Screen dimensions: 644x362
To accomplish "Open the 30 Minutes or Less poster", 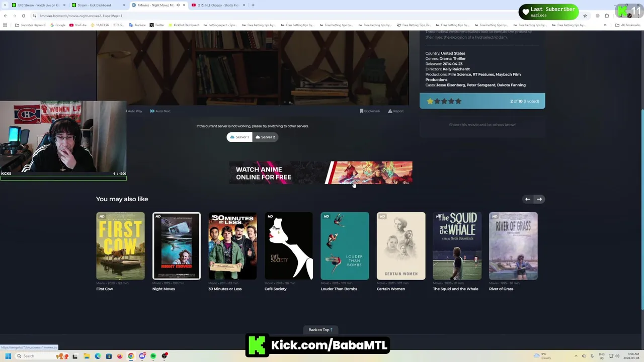I will (x=232, y=246).
